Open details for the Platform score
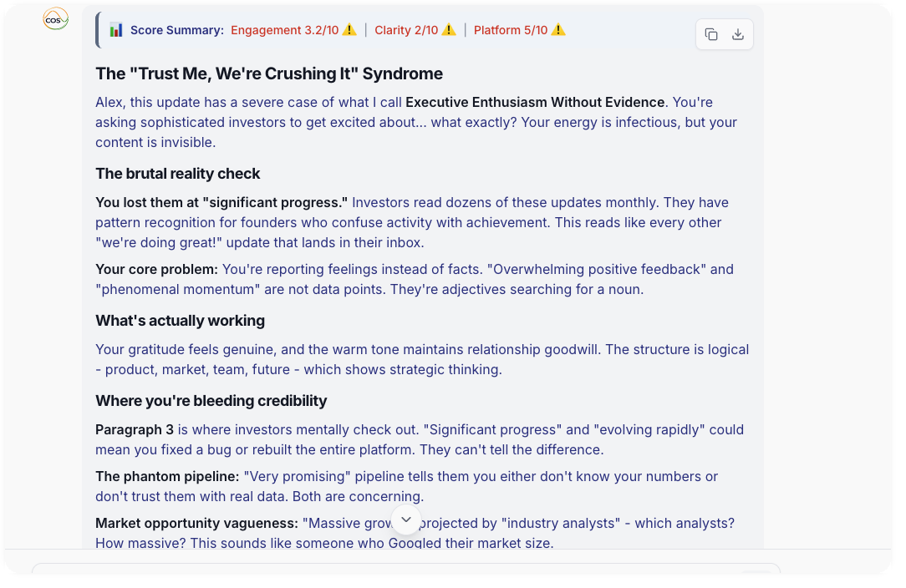906x588 pixels. [510, 29]
